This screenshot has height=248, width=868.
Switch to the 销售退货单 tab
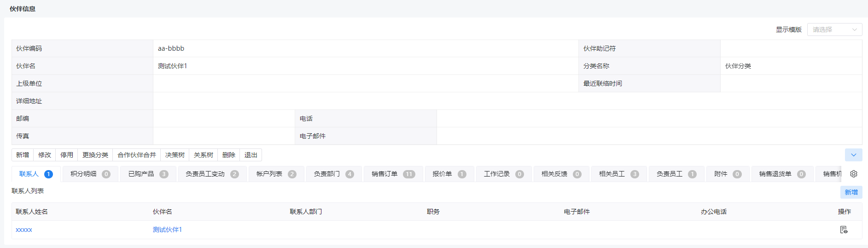pos(782,174)
